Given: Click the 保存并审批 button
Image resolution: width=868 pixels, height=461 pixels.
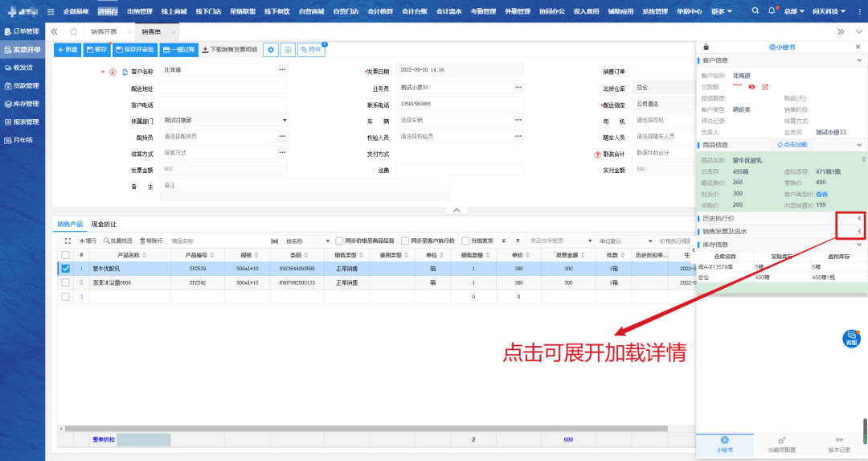Looking at the screenshot, I should (135, 50).
